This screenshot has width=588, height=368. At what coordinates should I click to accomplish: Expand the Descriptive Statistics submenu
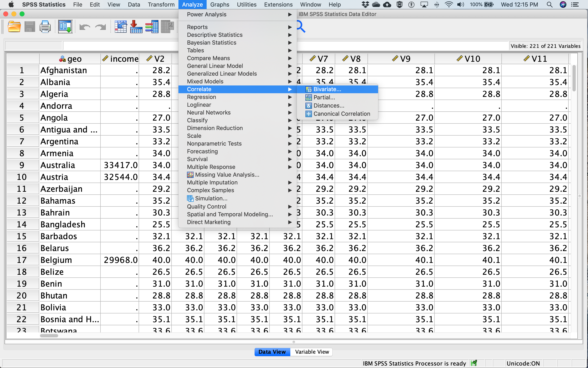(x=237, y=35)
